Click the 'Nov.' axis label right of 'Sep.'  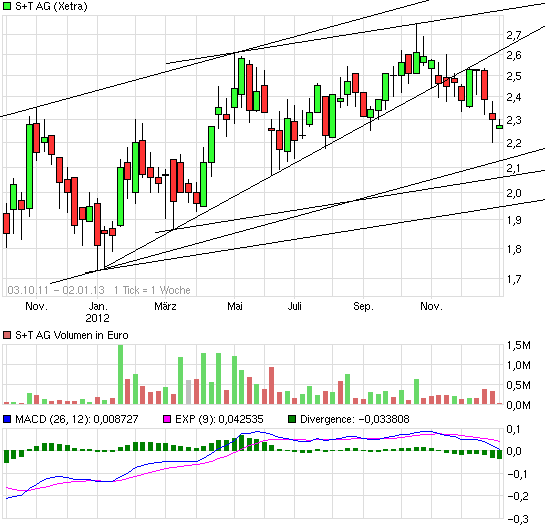point(431,306)
